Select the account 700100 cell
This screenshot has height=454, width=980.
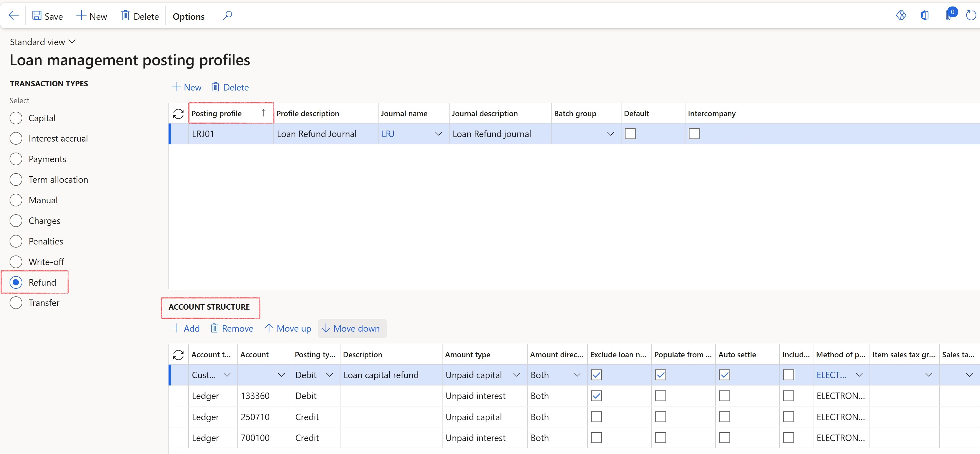(x=264, y=438)
